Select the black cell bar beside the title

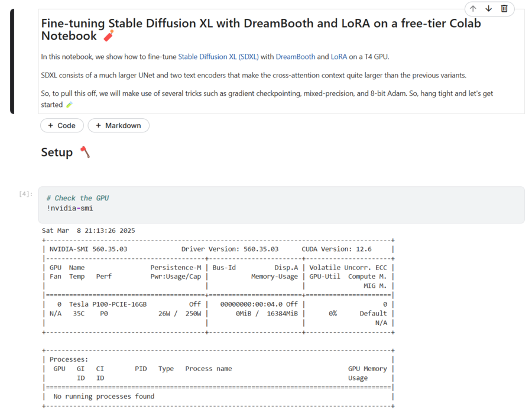pyautogui.click(x=12, y=61)
